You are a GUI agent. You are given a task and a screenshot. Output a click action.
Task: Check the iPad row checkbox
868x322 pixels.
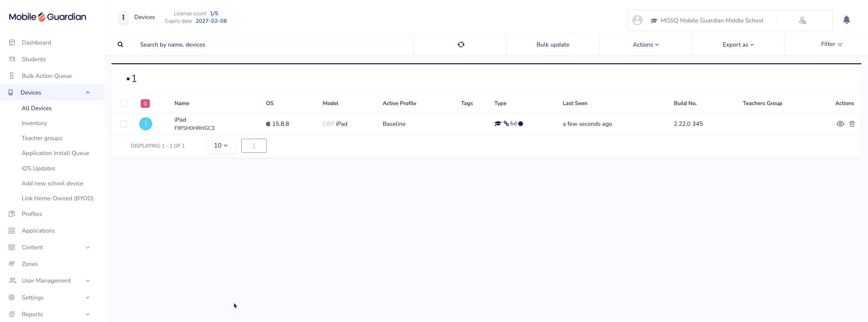[x=124, y=124]
